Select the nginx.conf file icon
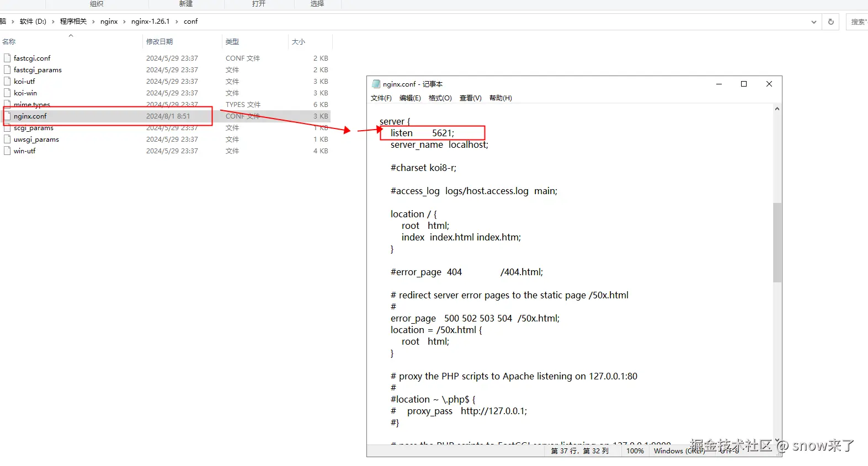 coord(7,116)
